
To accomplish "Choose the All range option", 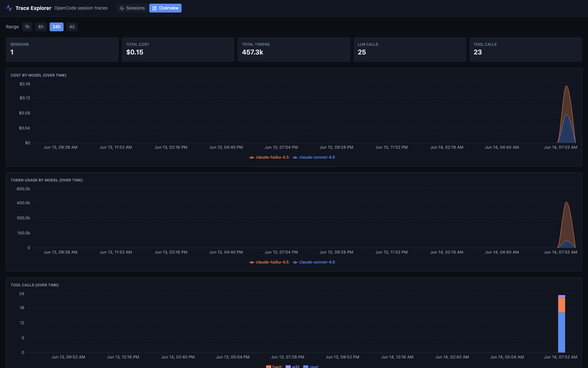I will click(72, 27).
